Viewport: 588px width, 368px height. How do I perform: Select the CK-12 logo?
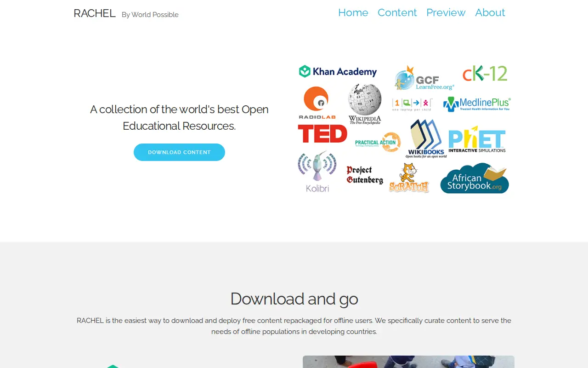[x=485, y=74]
